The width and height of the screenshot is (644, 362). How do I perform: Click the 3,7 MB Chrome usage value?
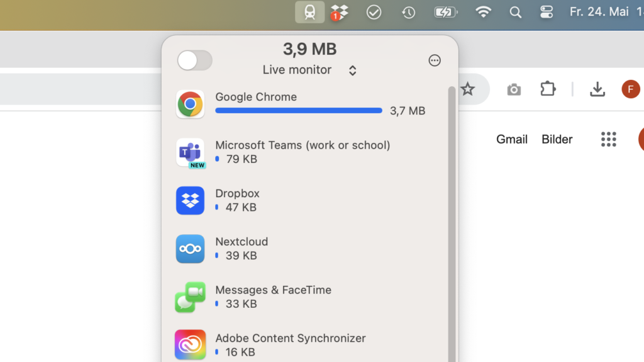click(408, 111)
